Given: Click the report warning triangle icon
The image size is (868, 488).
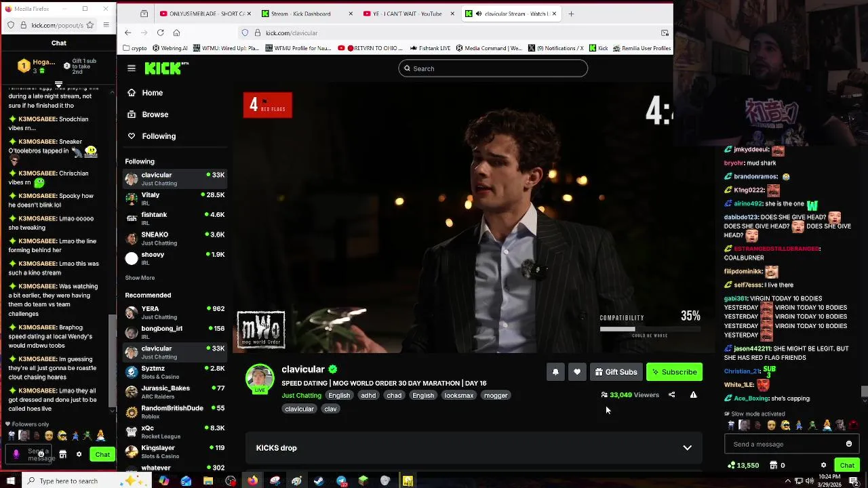Looking at the screenshot, I should [x=693, y=394].
